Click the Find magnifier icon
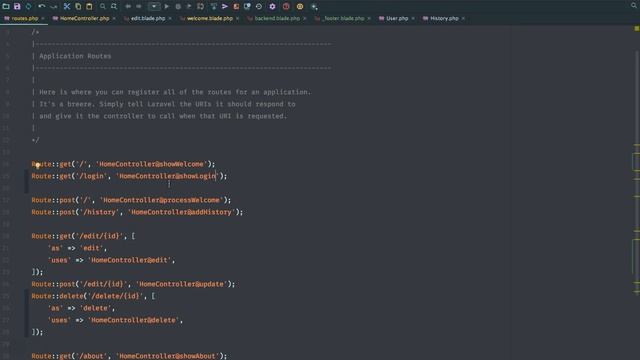The height and width of the screenshot is (360, 640). click(x=103, y=7)
